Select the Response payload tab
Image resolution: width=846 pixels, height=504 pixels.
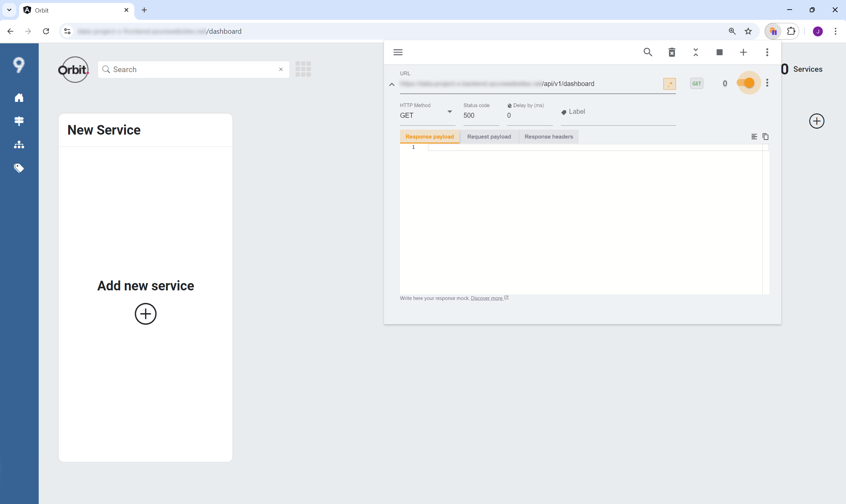pos(430,136)
